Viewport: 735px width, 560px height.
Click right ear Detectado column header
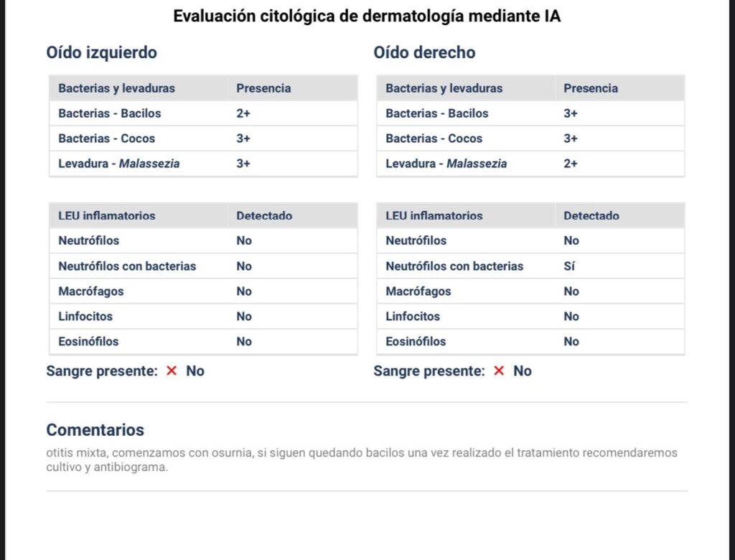pos(591,215)
